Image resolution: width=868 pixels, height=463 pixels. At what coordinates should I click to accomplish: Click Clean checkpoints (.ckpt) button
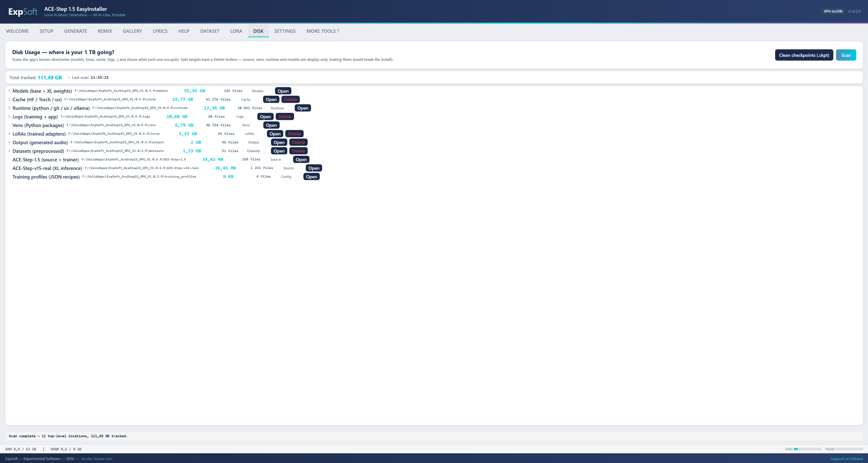point(804,55)
